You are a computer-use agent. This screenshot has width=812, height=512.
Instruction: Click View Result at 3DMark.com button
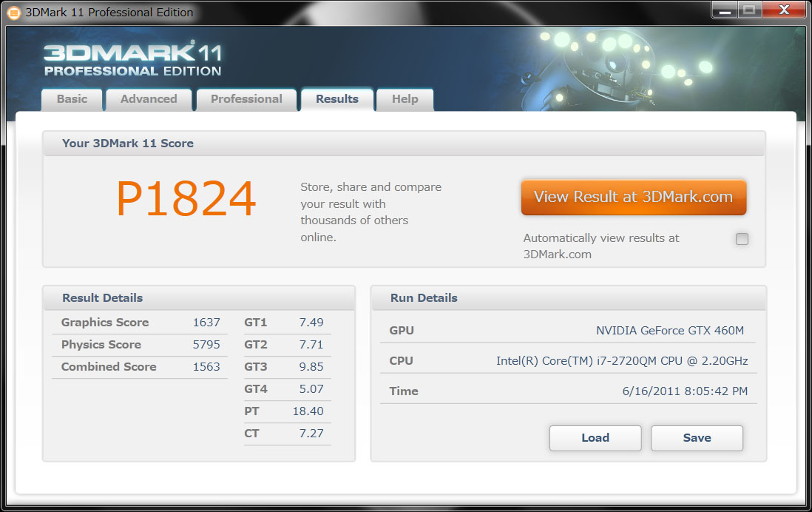point(633,197)
